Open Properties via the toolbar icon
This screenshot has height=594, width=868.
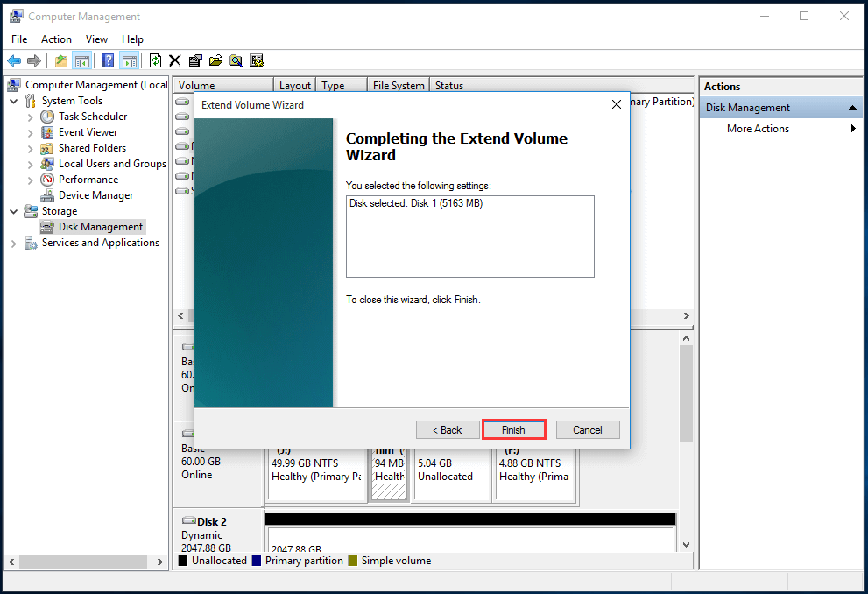click(196, 60)
